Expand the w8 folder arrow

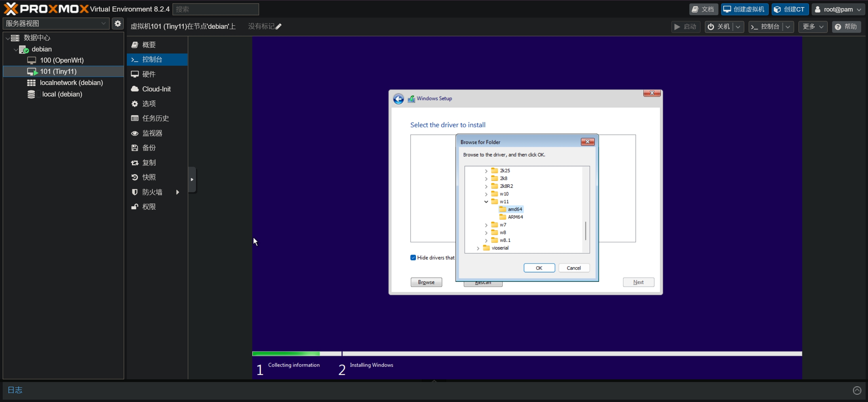point(486,233)
